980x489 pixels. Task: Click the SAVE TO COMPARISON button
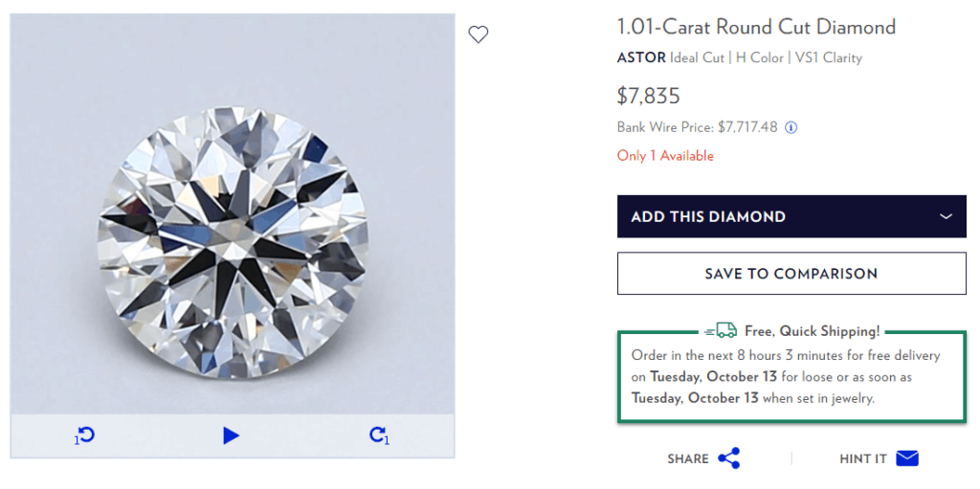tap(791, 274)
